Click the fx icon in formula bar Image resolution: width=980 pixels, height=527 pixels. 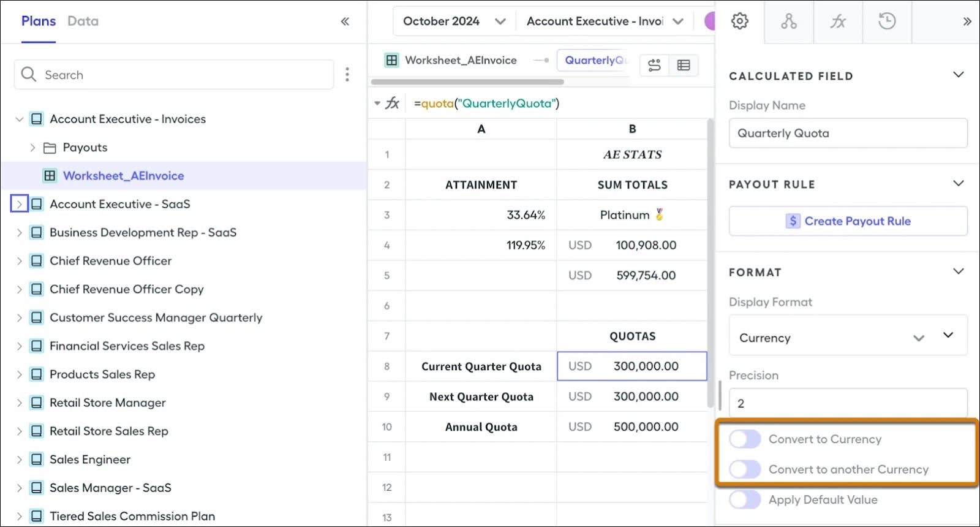393,103
